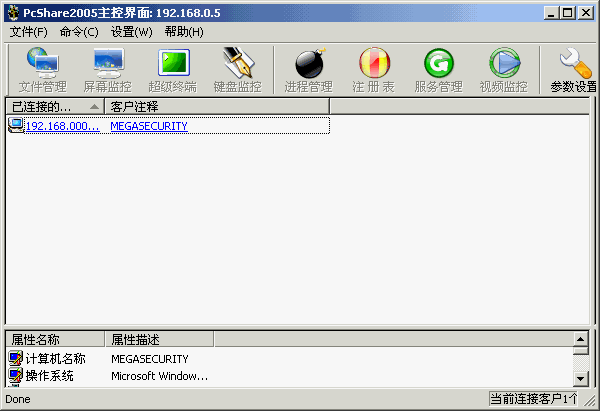Open 服务管理 service manager
600x411 pixels.
point(438,70)
